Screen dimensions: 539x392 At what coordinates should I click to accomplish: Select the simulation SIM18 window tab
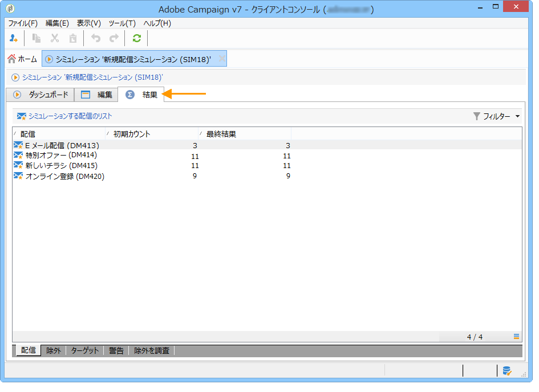[135, 59]
